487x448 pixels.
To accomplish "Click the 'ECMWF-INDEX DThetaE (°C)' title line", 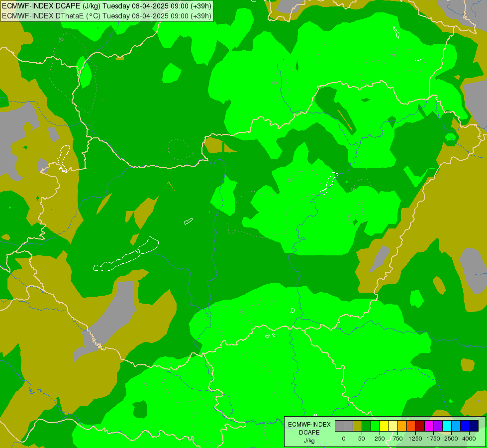I will tap(106, 16).
